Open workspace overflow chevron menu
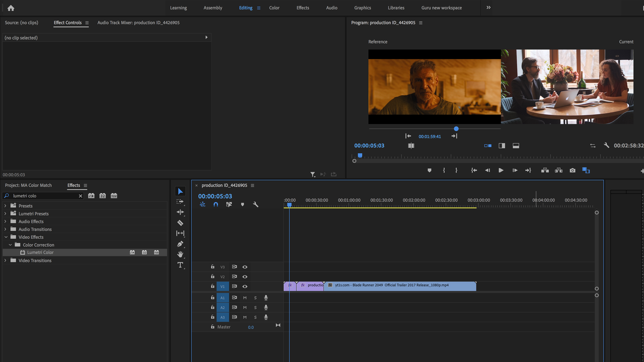 (488, 7)
